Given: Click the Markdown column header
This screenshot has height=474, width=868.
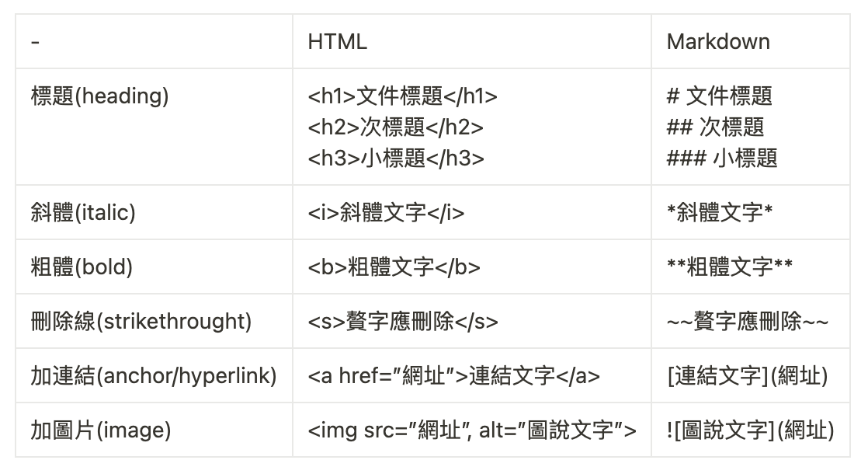Looking at the screenshot, I should 718,42.
